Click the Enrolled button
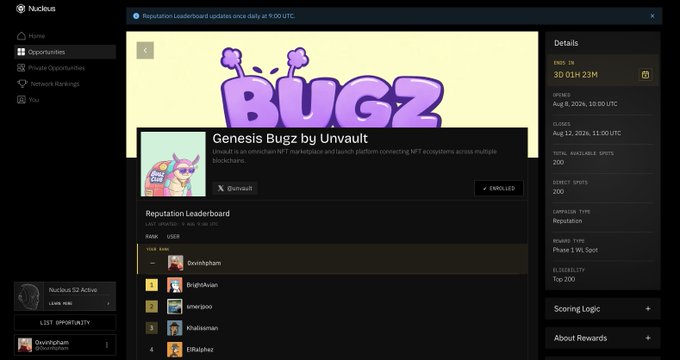 499,188
